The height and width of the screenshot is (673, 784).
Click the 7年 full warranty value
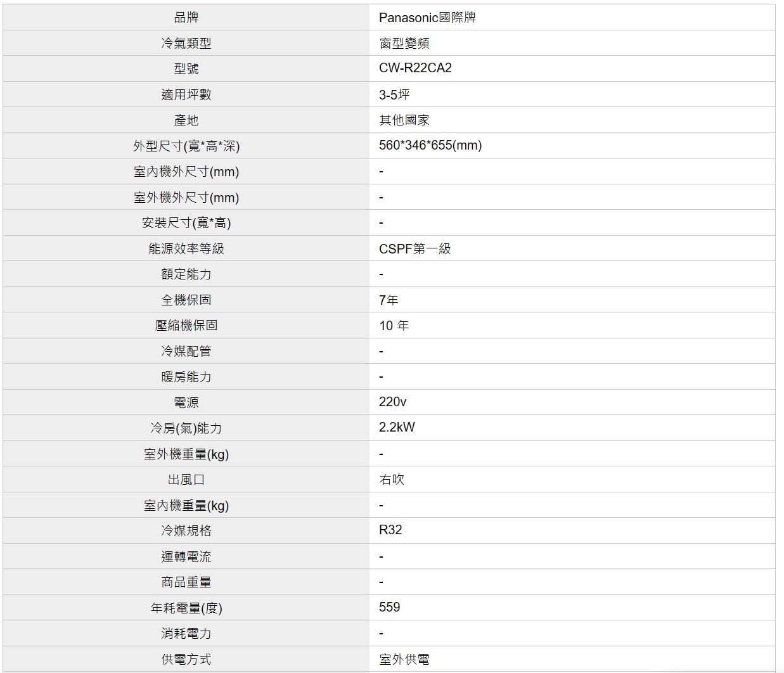click(389, 300)
